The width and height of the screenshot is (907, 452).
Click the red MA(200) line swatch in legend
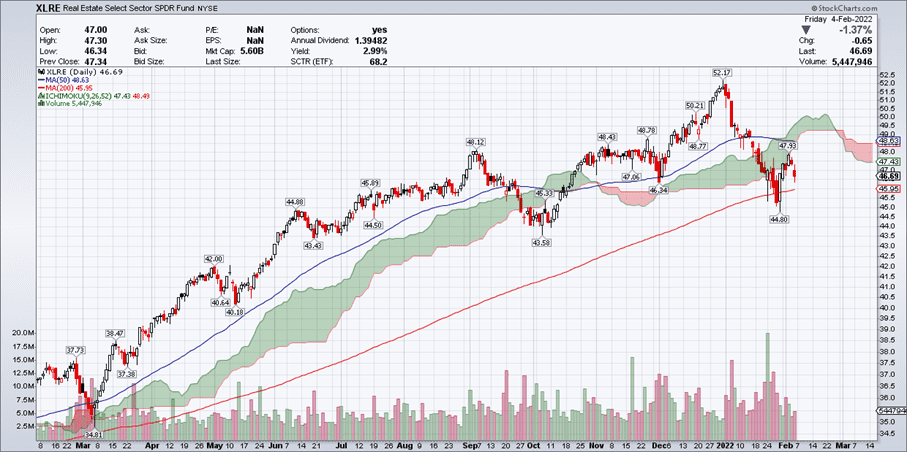coord(40,89)
